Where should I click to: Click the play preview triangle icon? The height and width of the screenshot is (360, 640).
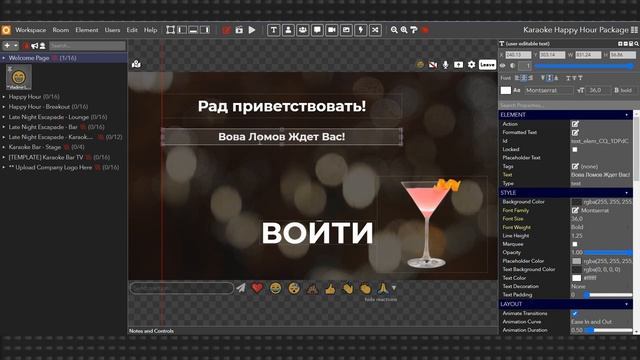[252, 30]
